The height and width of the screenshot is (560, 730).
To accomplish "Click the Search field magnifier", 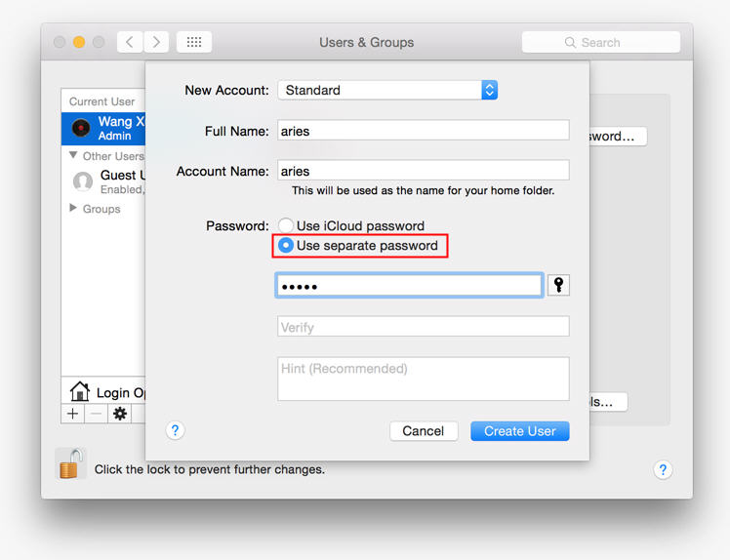I will pos(570,42).
